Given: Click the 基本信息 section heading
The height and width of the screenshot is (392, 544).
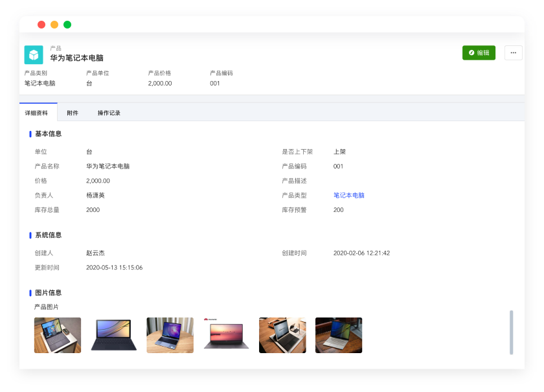Looking at the screenshot, I should [48, 134].
